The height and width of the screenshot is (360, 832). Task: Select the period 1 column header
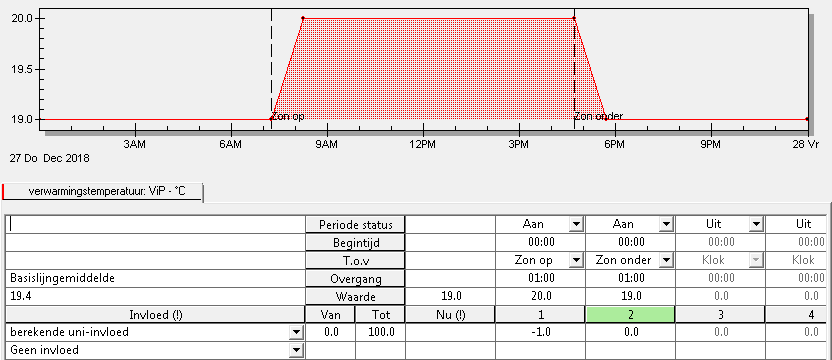pyautogui.click(x=540, y=314)
